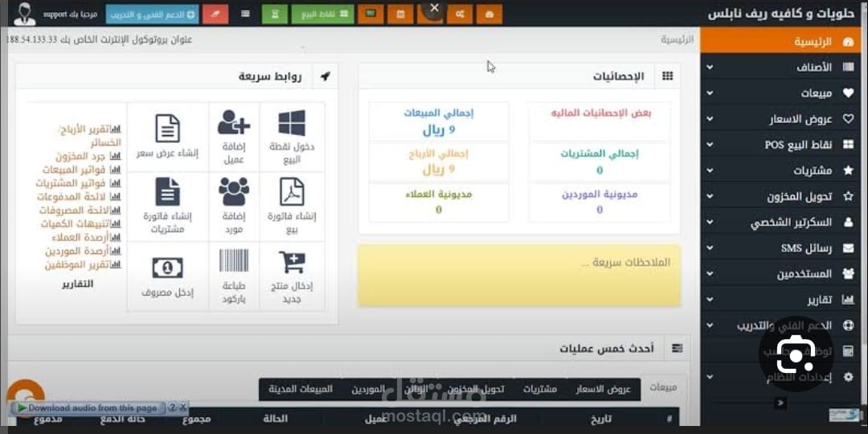This screenshot has height=434, width=868.
Task: Expand the عروض الاسعار sidebar chevron
Action: (710, 119)
